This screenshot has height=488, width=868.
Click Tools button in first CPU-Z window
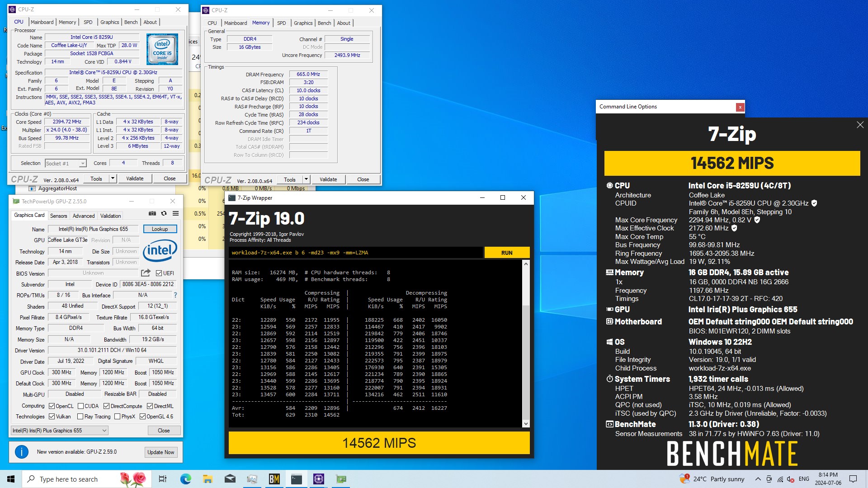(96, 178)
